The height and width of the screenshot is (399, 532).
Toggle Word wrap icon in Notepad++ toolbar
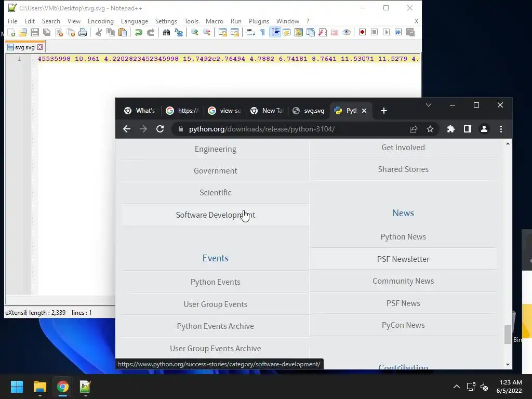pos(251,32)
